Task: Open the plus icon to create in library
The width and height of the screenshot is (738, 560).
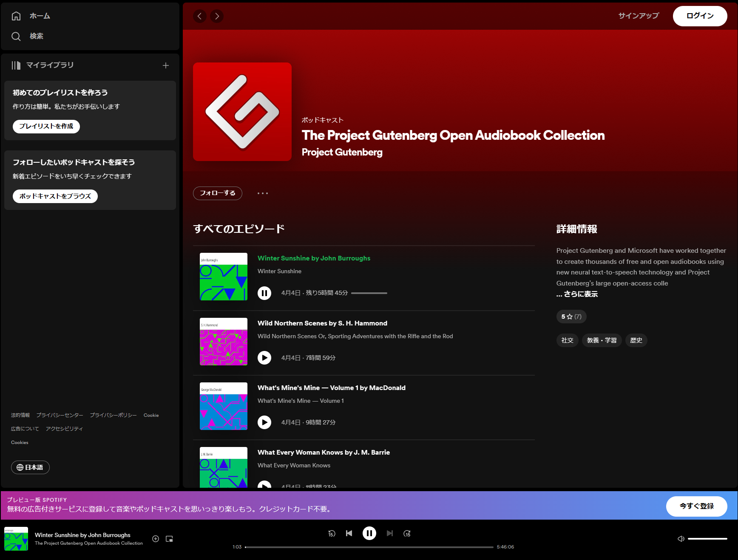Action: (166, 65)
